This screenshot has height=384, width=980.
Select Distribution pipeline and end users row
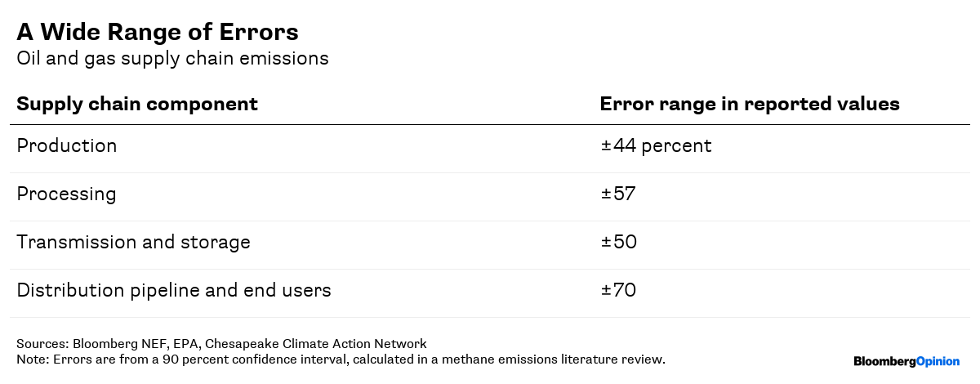point(174,291)
